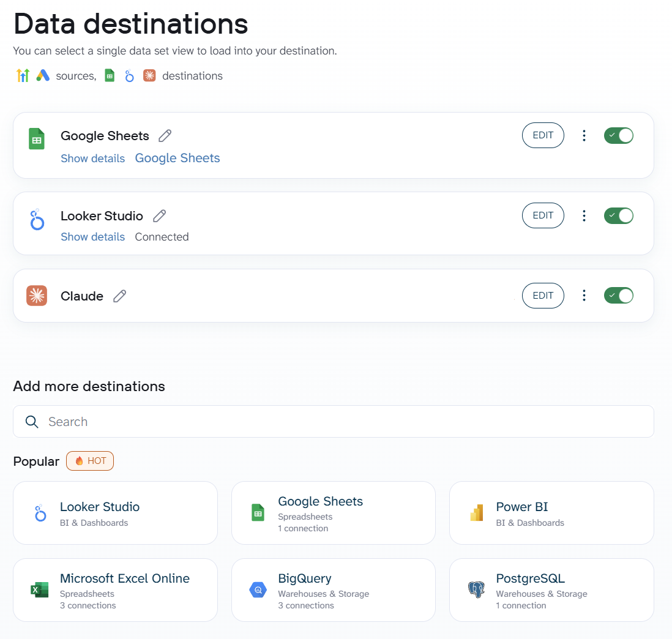Choose the BigQuery destination card
672x639 pixels.
click(x=334, y=590)
